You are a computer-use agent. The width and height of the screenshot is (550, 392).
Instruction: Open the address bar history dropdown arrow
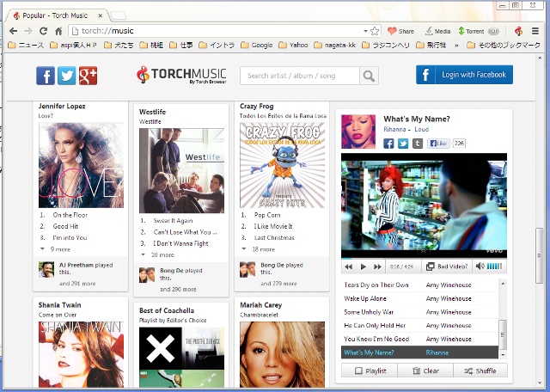(x=365, y=31)
